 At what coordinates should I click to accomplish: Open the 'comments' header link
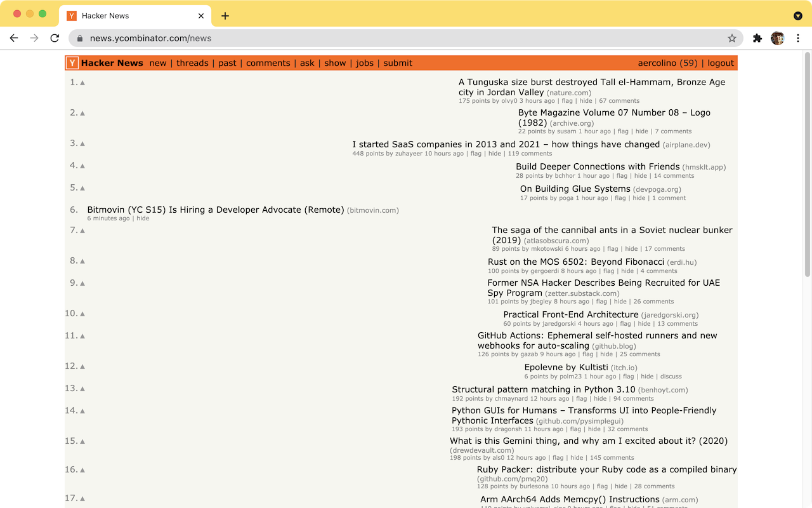[x=268, y=63]
